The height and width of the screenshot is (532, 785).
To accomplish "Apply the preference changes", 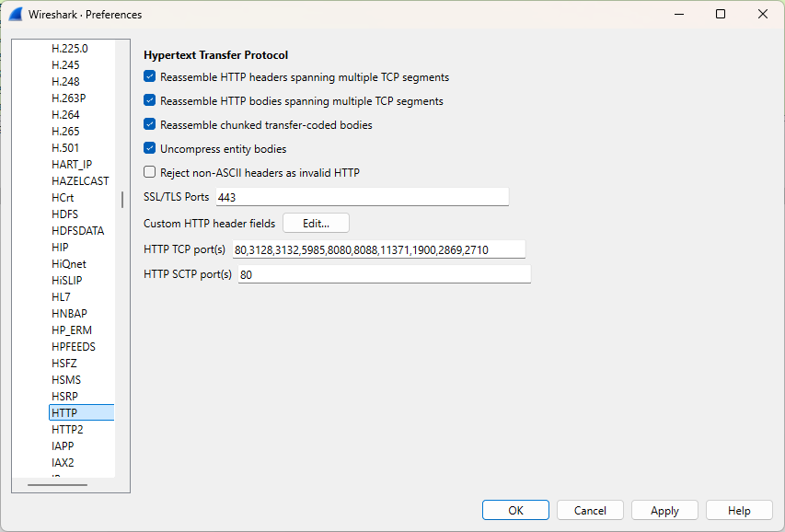I will [x=664, y=511].
